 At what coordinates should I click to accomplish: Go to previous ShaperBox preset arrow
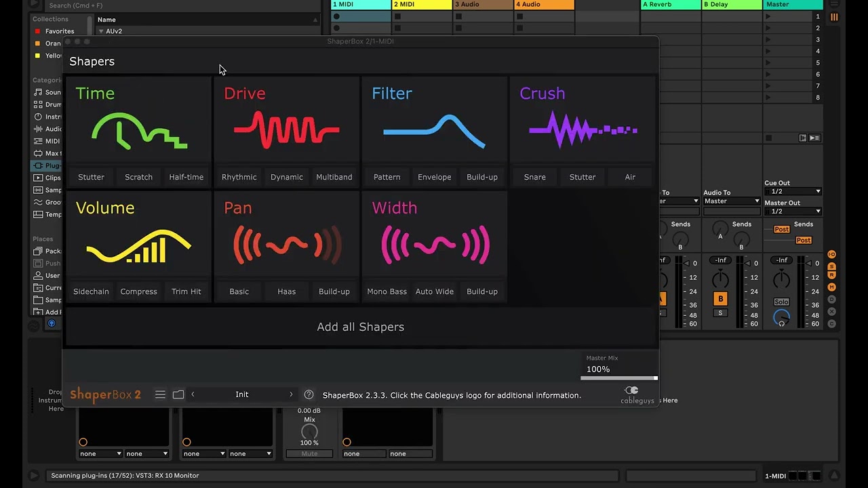point(193,394)
